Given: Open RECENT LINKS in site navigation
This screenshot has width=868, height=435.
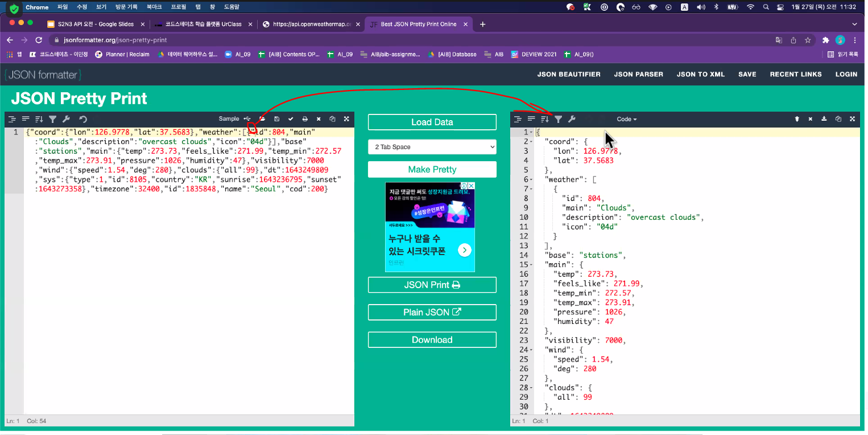Looking at the screenshot, I should click(796, 74).
